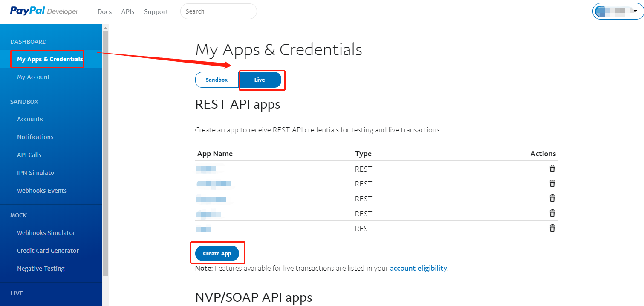Select My Apps & Credentials in sidebar
Screen dimensions: 644x306
pyautogui.click(x=50, y=59)
